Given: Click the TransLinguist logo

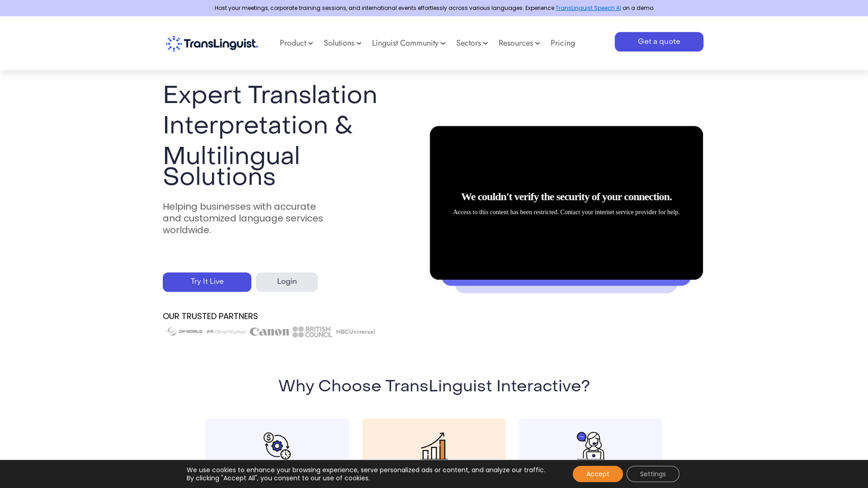Looking at the screenshot, I should click(212, 43).
